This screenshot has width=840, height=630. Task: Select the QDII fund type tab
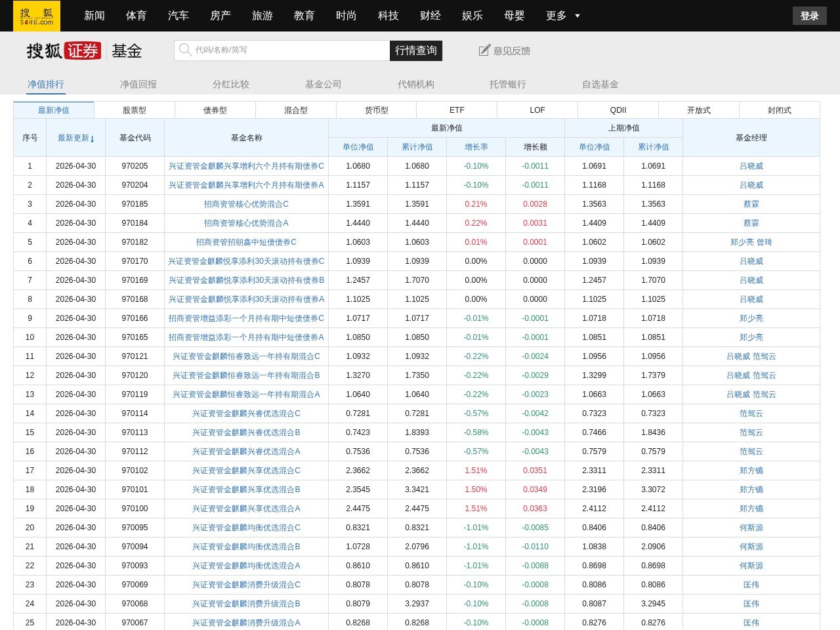[618, 110]
